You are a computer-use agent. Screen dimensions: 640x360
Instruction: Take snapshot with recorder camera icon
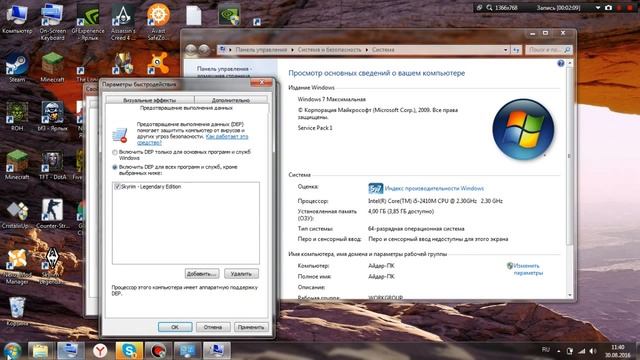(x=608, y=7)
